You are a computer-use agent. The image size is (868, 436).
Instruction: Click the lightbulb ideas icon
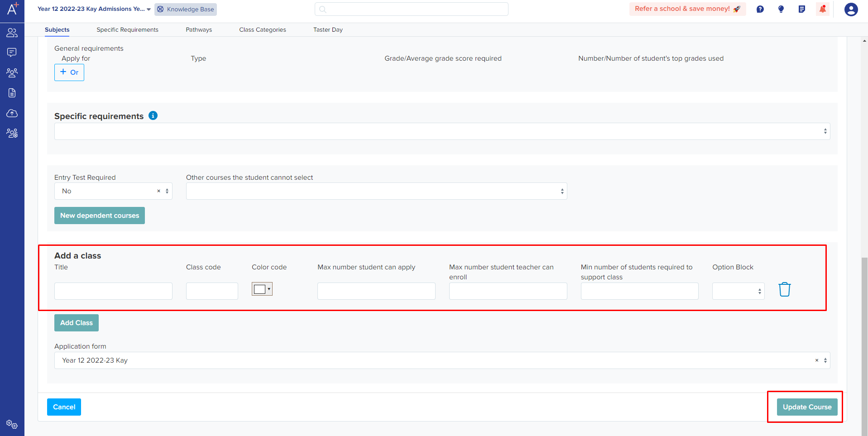click(781, 9)
